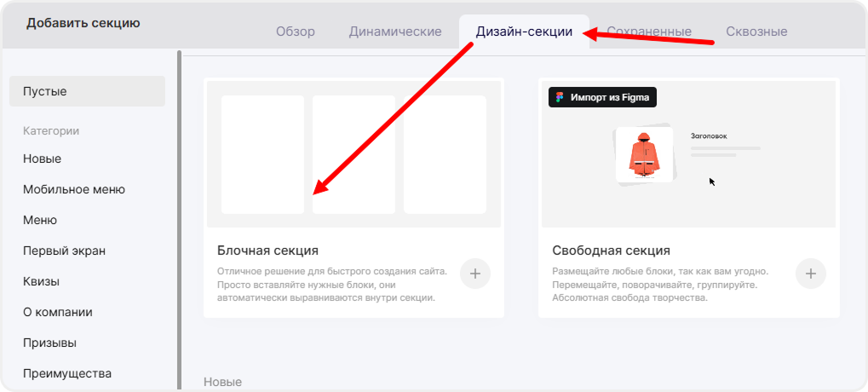Click the Блочная секция three-column preview
Screen dimensions: 868x392
[354, 154]
